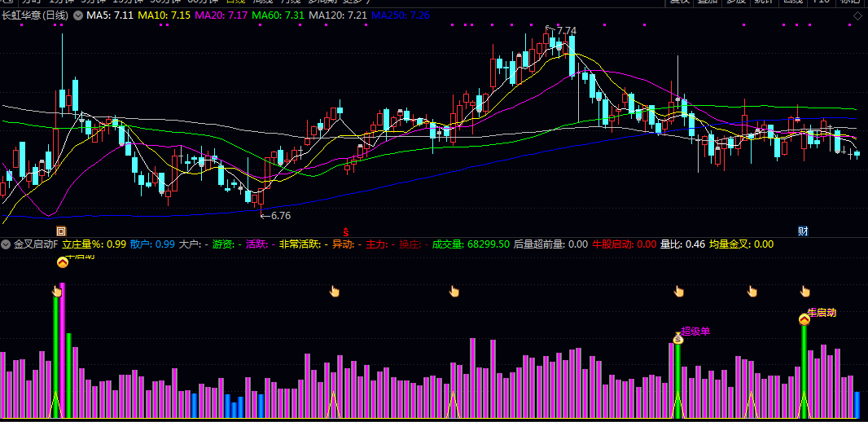Viewport: 868px width, 422px height.
Task: Click hand pointer icon above 超级单 signal
Action: point(678,292)
